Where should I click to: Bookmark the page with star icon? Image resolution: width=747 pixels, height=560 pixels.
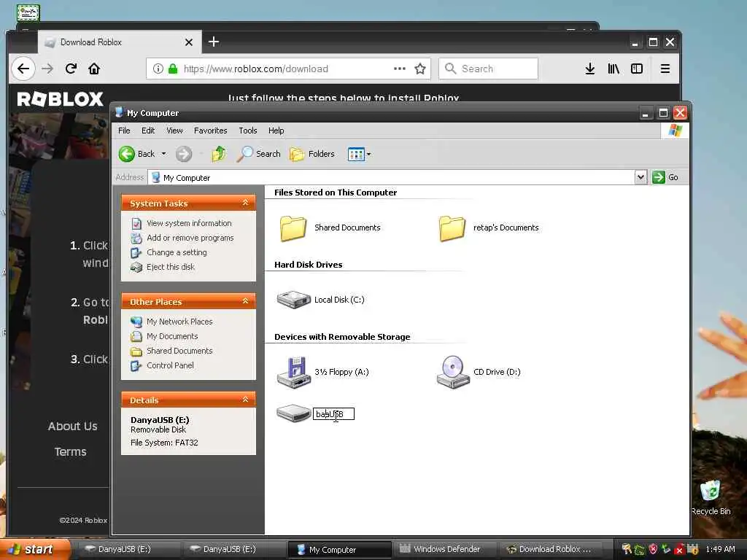point(419,69)
